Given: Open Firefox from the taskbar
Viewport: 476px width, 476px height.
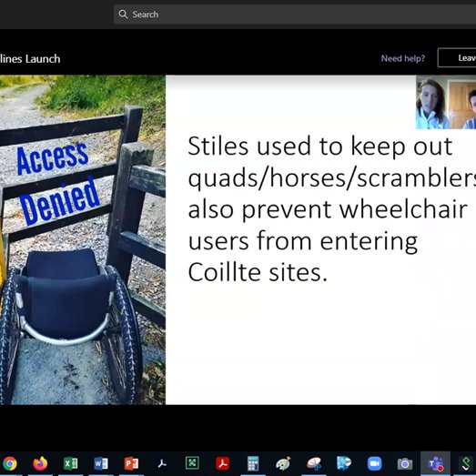Looking at the screenshot, I should point(40,463).
